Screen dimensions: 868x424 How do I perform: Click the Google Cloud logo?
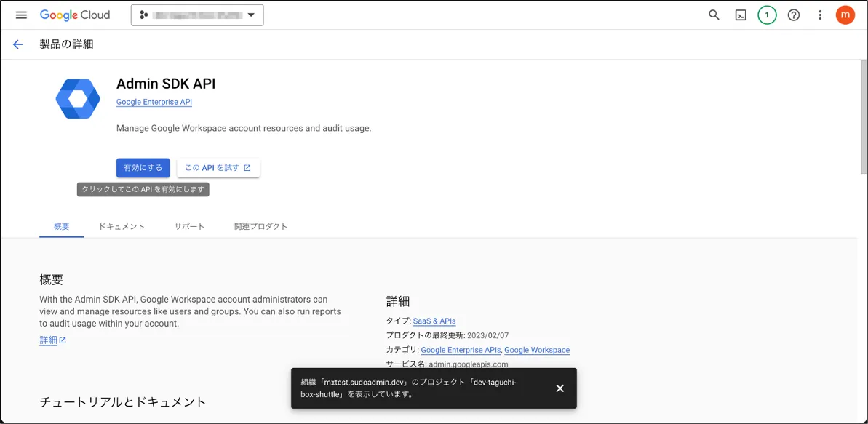(x=75, y=15)
